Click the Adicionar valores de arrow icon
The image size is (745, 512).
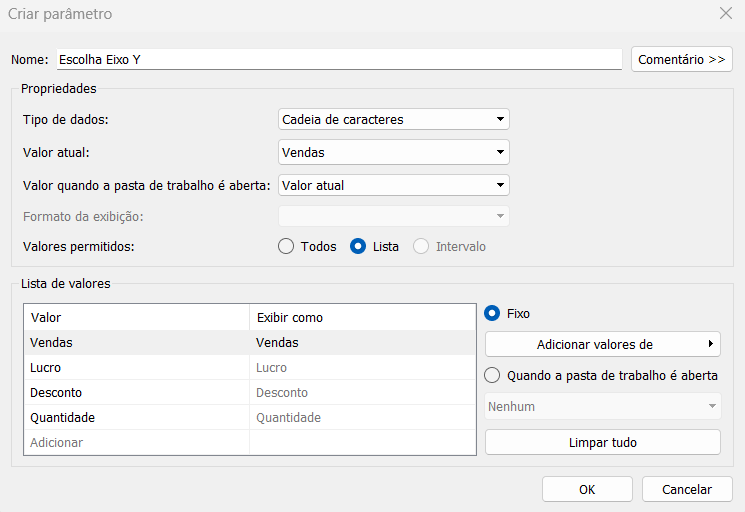tap(711, 343)
